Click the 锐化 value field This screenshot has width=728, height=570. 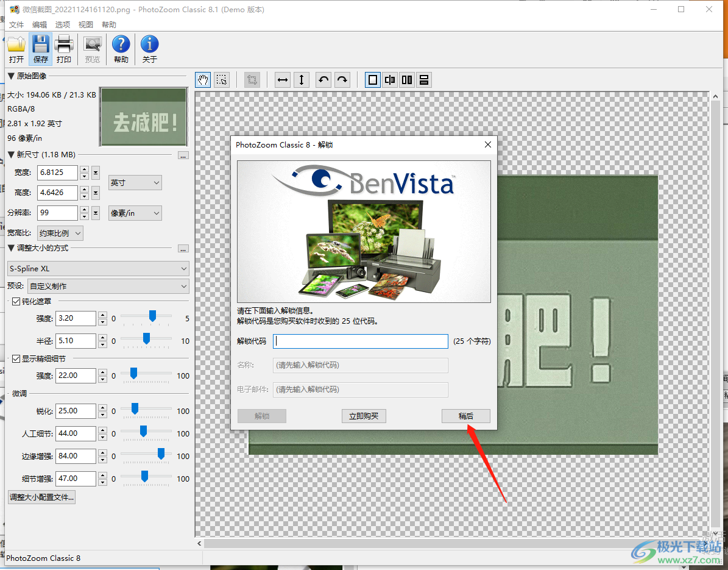click(76, 411)
